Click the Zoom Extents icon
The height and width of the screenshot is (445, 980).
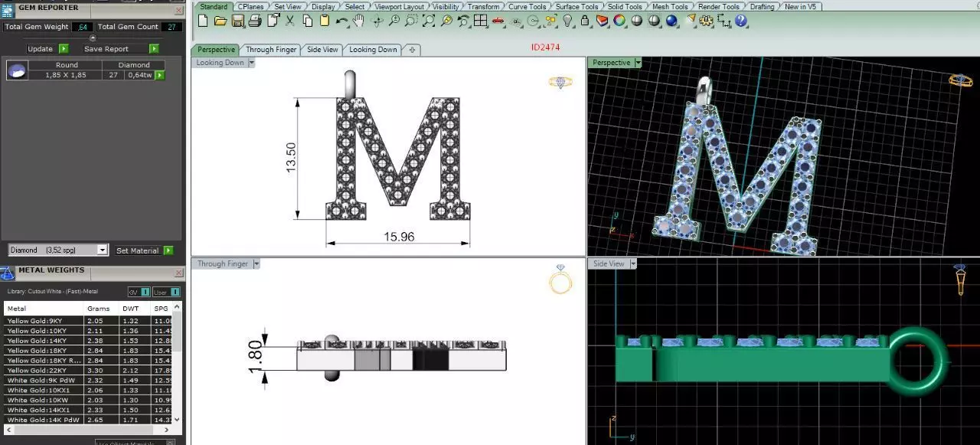[x=429, y=21]
